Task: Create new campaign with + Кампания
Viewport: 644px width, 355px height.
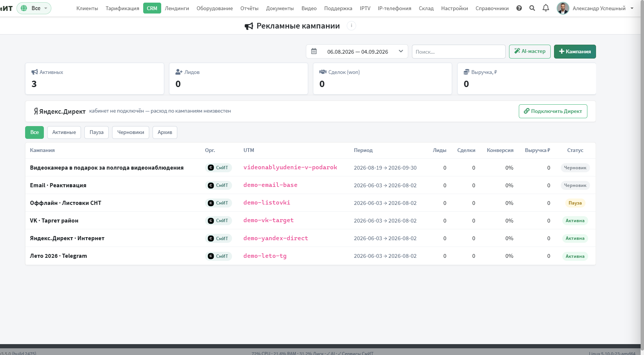Action: (575, 51)
